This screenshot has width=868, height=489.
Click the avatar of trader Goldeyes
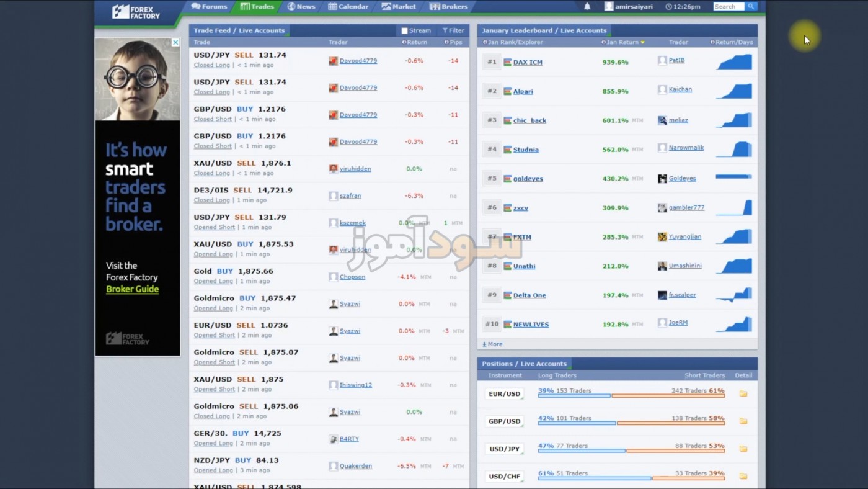(x=662, y=179)
